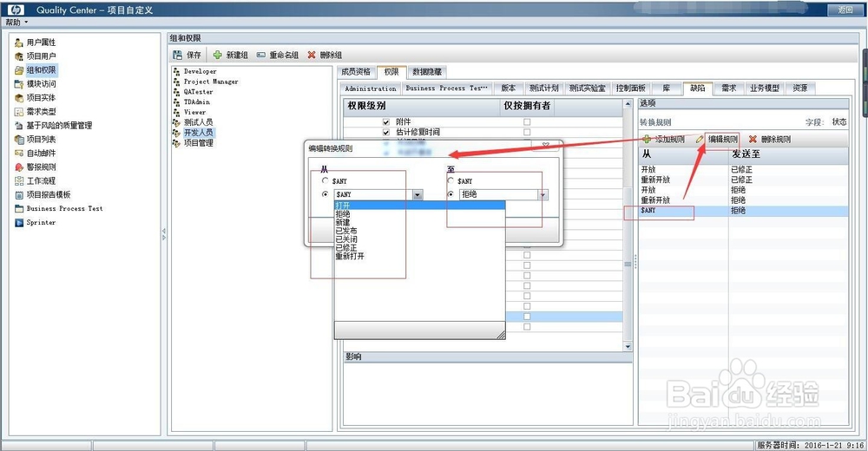The width and height of the screenshot is (868, 451).
Task: Click the 删除规则 button label
Action: 775,139
